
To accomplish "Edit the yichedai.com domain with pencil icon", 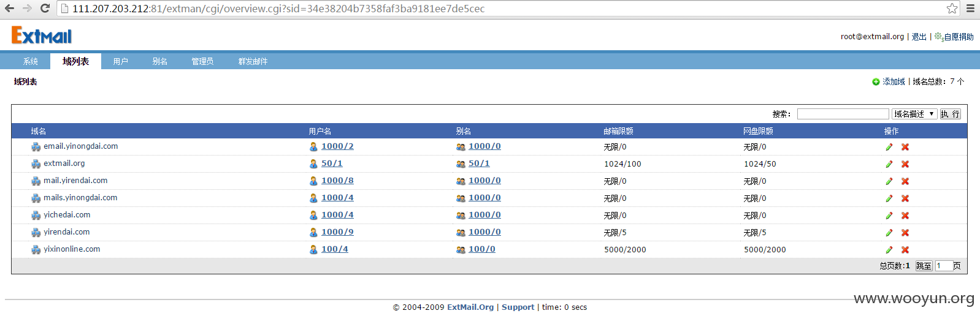I will pos(889,216).
